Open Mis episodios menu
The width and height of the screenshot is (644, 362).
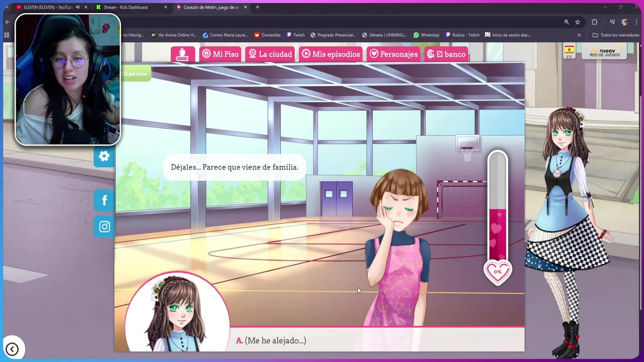[x=331, y=54]
